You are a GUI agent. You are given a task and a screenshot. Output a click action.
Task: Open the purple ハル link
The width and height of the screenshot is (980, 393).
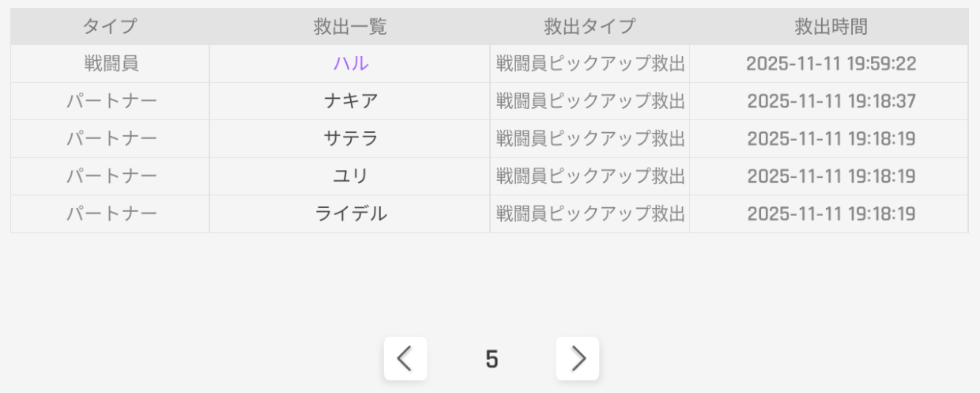pos(350,64)
